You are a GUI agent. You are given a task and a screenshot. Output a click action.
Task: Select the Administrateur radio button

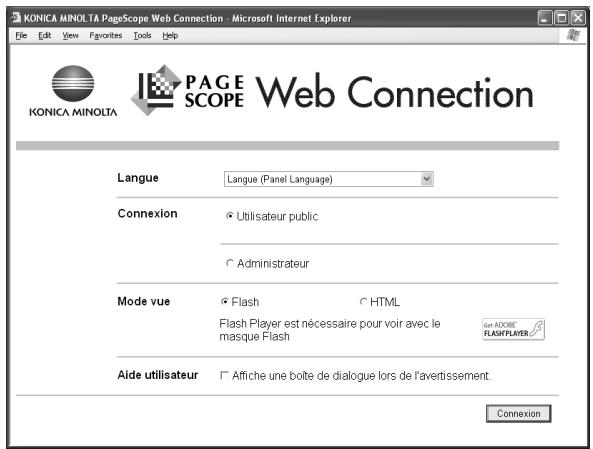(x=230, y=263)
